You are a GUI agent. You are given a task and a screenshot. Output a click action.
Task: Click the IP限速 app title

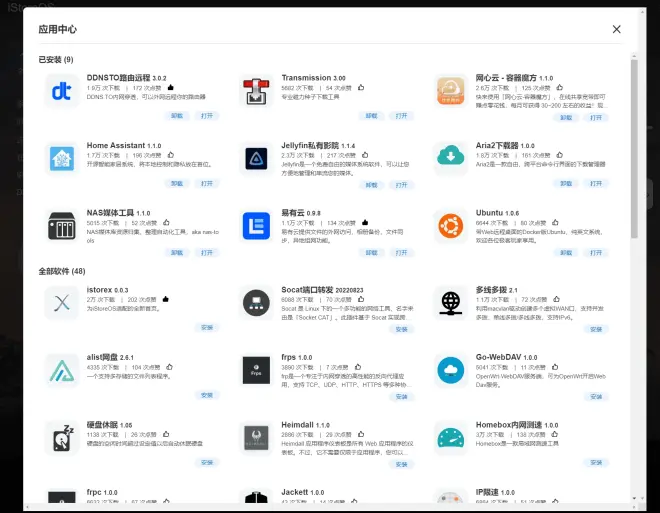[495, 492]
